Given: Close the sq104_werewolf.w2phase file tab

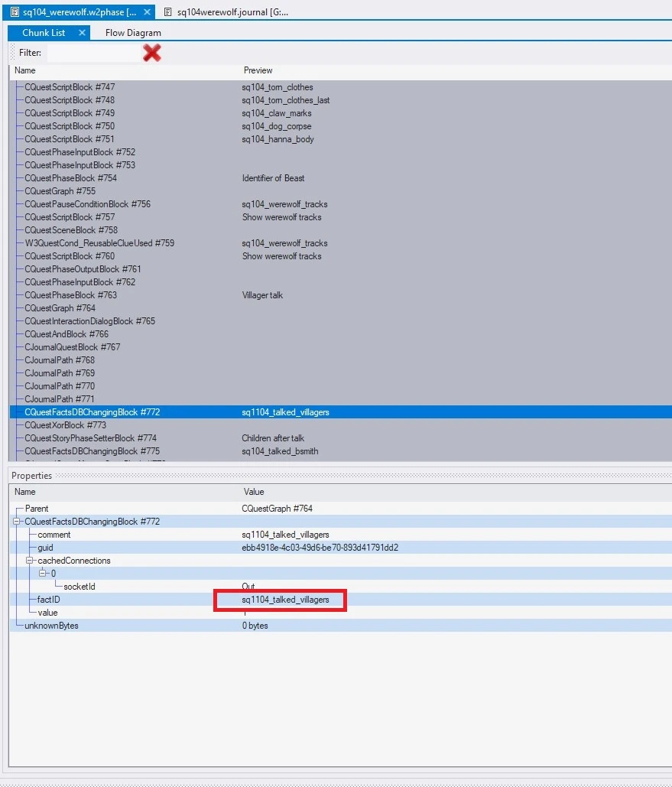Looking at the screenshot, I should tap(147, 12).
